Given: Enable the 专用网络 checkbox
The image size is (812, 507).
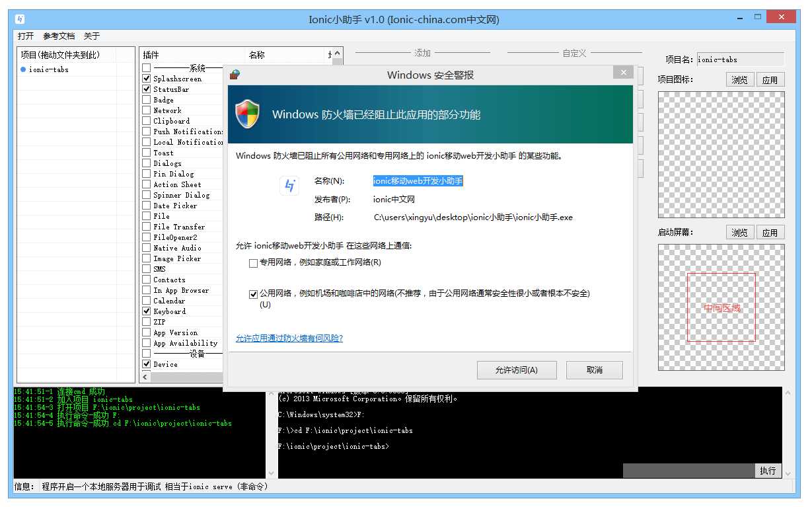Looking at the screenshot, I should click(253, 263).
